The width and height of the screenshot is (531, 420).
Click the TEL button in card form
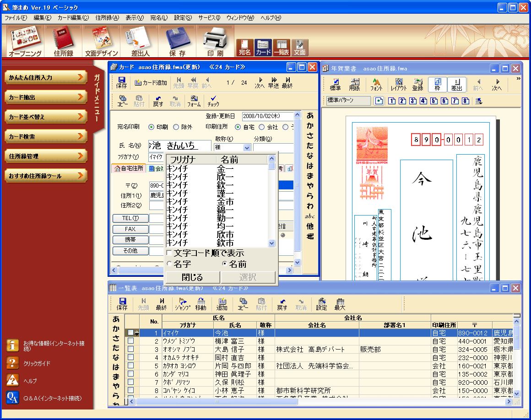pyautogui.click(x=130, y=218)
